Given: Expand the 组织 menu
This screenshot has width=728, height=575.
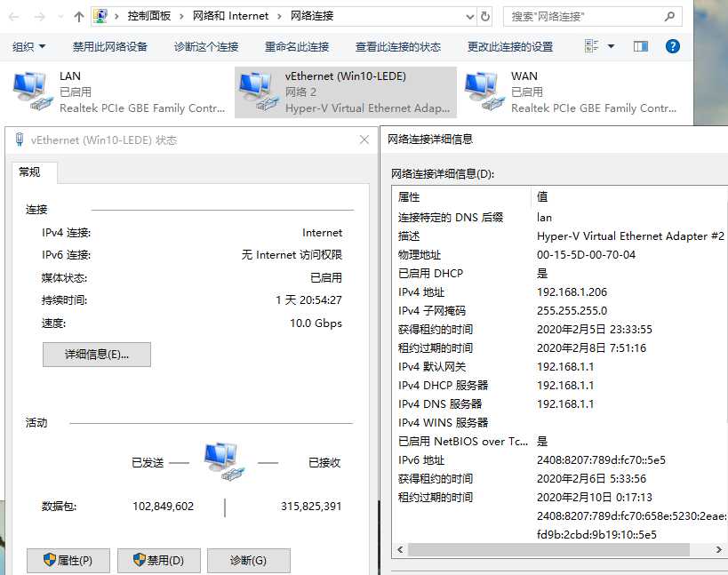Looking at the screenshot, I should tap(28, 46).
